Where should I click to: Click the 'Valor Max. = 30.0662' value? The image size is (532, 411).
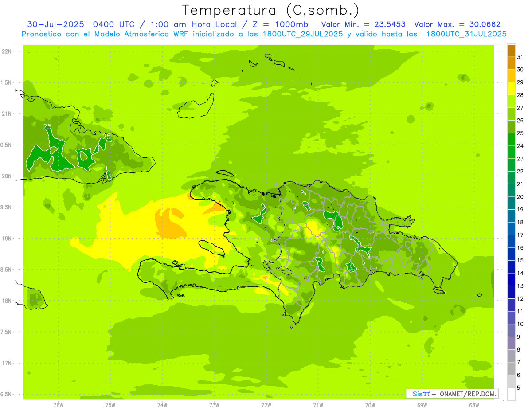pos(458,24)
